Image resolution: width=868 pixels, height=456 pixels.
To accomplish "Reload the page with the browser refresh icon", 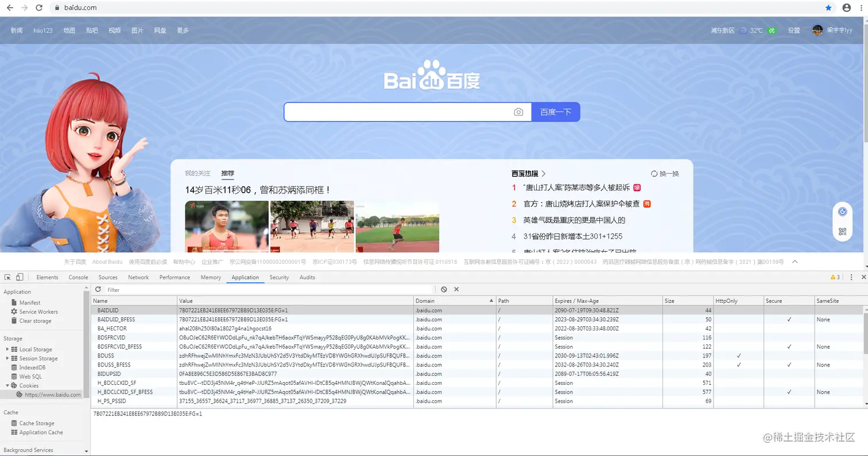I will [x=39, y=7].
